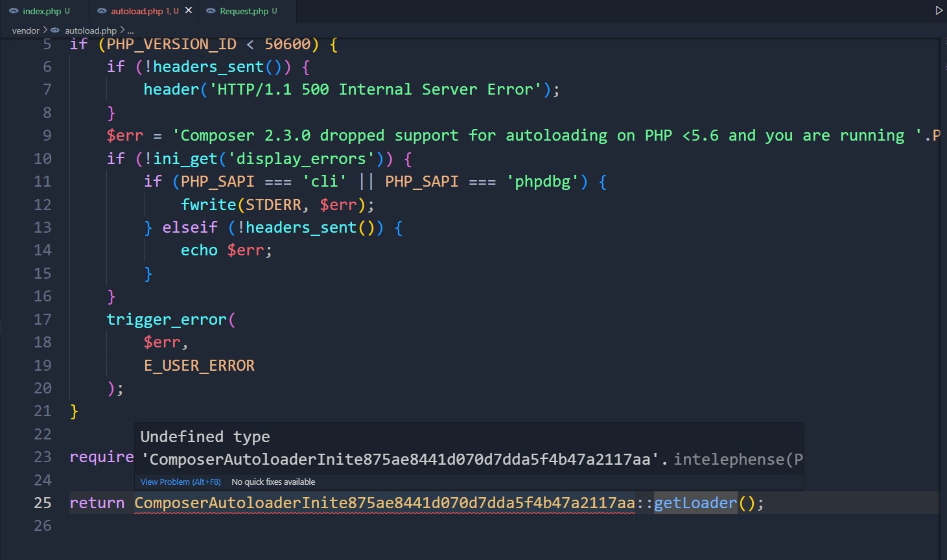Image resolution: width=947 pixels, height=560 pixels.
Task: Click the number 50600 on line 5
Action: pos(288,44)
